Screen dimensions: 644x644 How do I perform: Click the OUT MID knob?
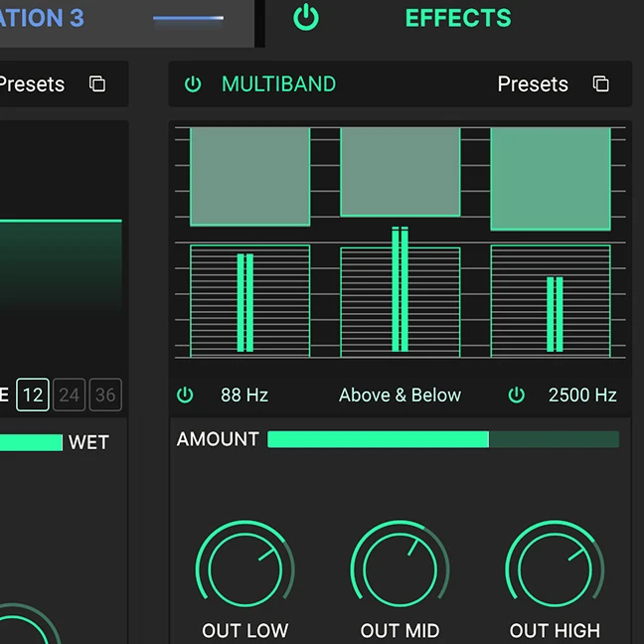pyautogui.click(x=401, y=568)
